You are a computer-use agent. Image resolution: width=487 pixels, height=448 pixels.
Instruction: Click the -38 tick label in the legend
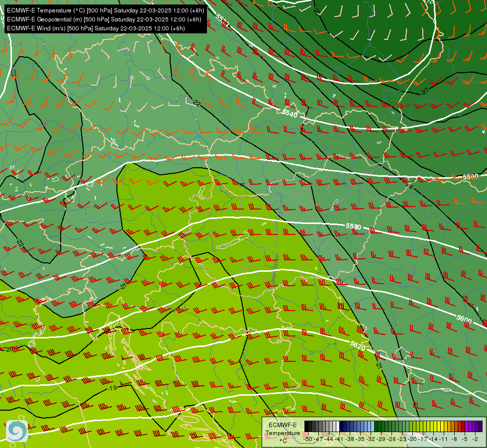350,439
